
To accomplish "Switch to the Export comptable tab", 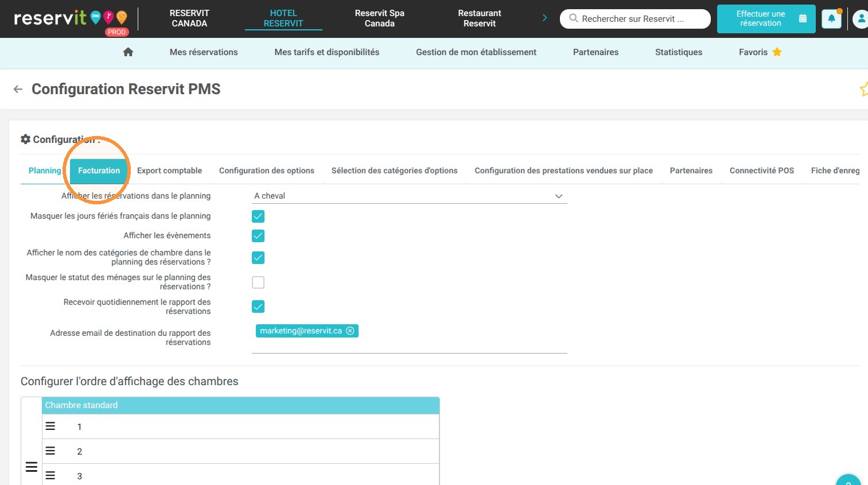I will [x=169, y=171].
